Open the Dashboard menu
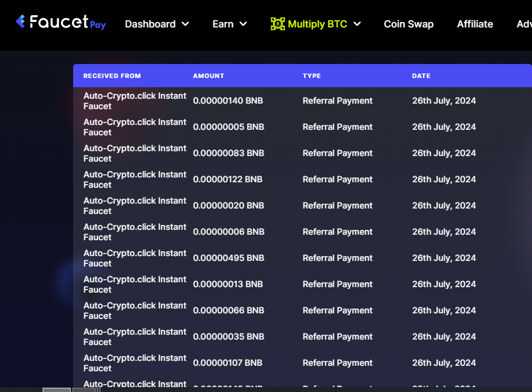532x392 pixels. tap(157, 24)
